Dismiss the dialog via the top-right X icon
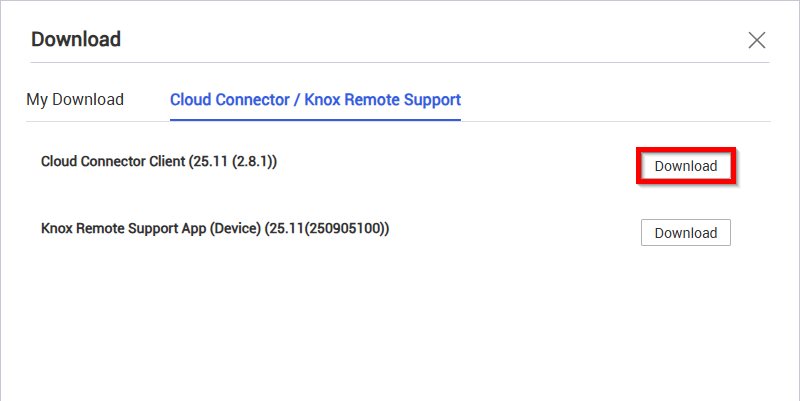The height and width of the screenshot is (401, 800). tap(757, 40)
